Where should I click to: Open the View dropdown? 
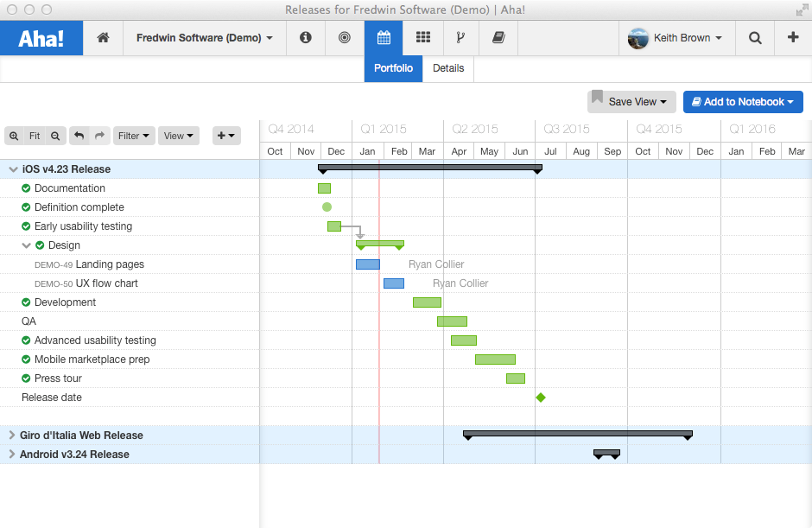coord(179,136)
